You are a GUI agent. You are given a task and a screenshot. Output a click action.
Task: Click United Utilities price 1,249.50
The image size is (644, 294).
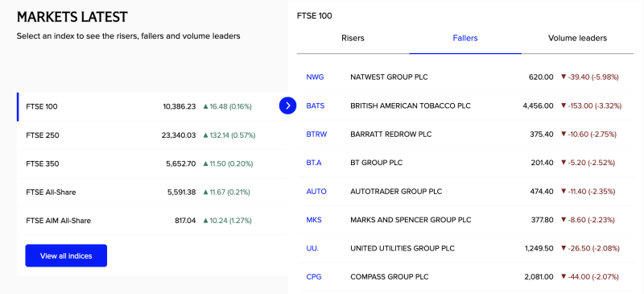[x=539, y=248]
